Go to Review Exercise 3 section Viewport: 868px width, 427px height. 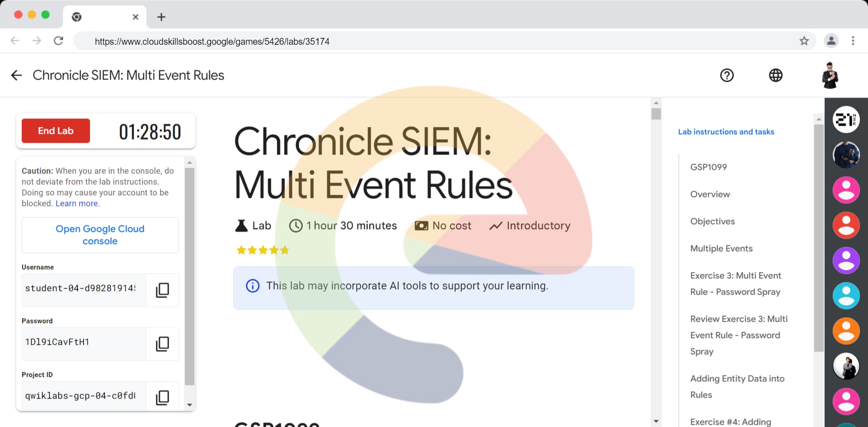[x=739, y=335]
